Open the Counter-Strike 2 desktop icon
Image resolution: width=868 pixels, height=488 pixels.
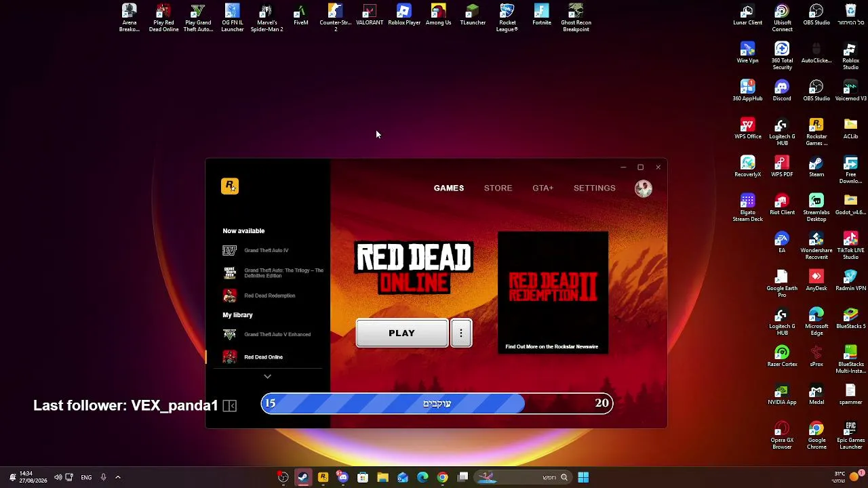pos(335,18)
